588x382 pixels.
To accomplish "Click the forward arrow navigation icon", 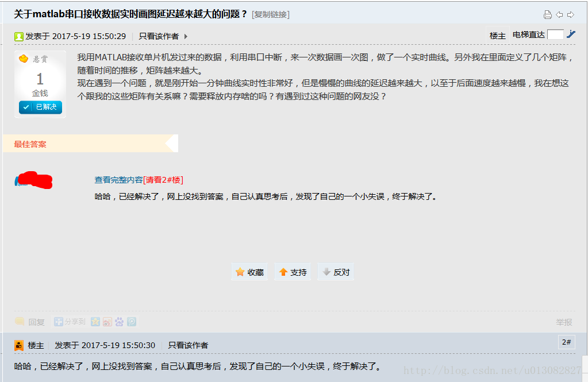I will [x=570, y=14].
